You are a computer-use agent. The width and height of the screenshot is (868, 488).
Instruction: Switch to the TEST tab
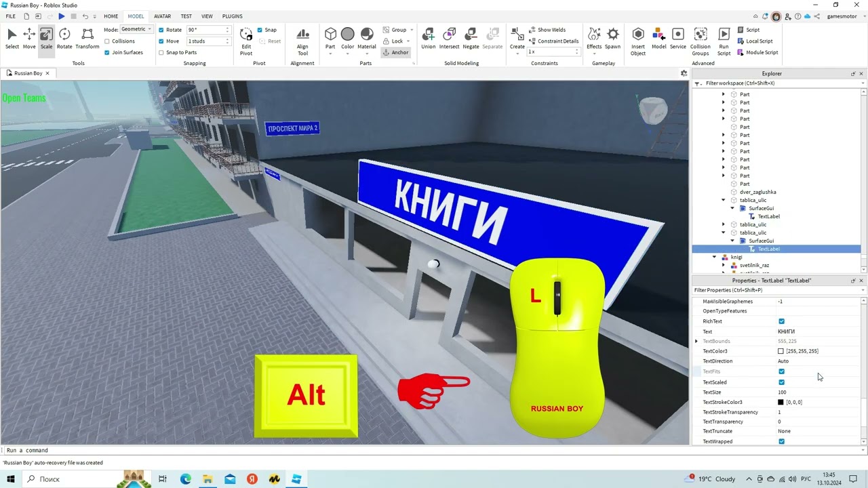(x=186, y=16)
